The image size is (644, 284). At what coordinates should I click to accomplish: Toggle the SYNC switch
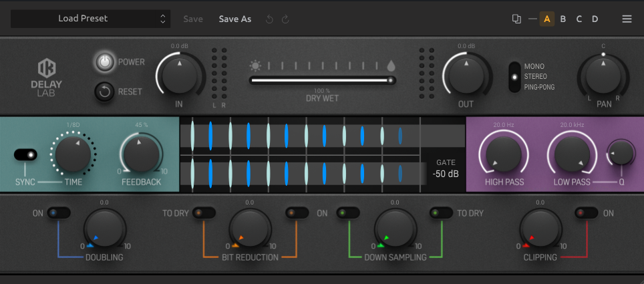point(25,155)
